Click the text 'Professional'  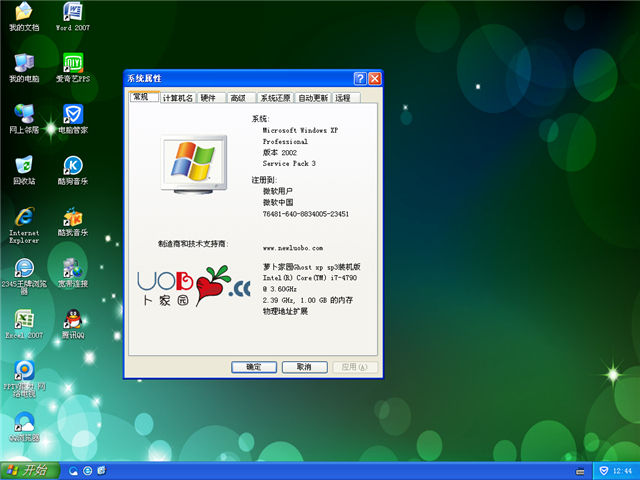[x=285, y=141]
